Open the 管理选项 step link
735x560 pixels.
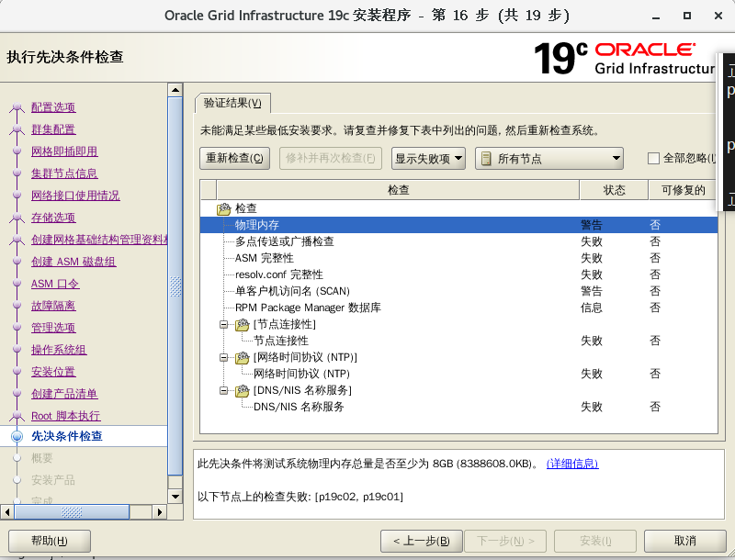pyautogui.click(x=53, y=328)
